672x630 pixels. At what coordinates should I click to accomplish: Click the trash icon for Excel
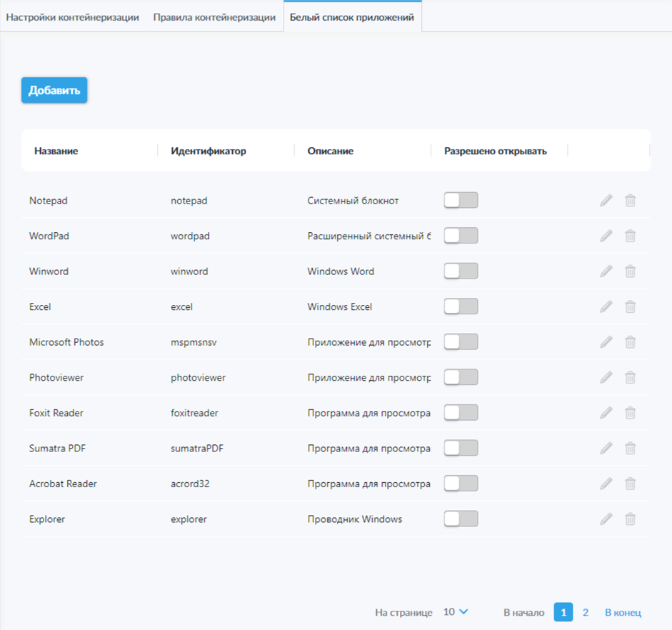[x=630, y=306]
